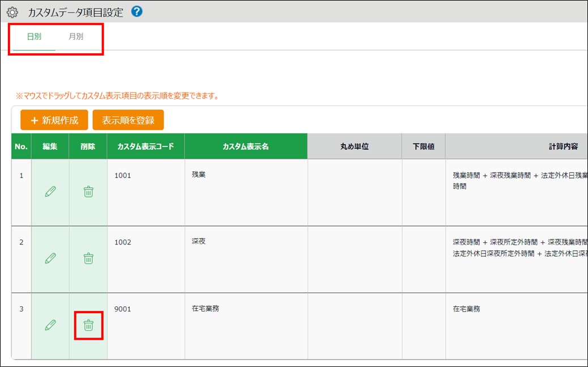
Task: Click the カスタム表示名 column header
Action: (x=246, y=146)
